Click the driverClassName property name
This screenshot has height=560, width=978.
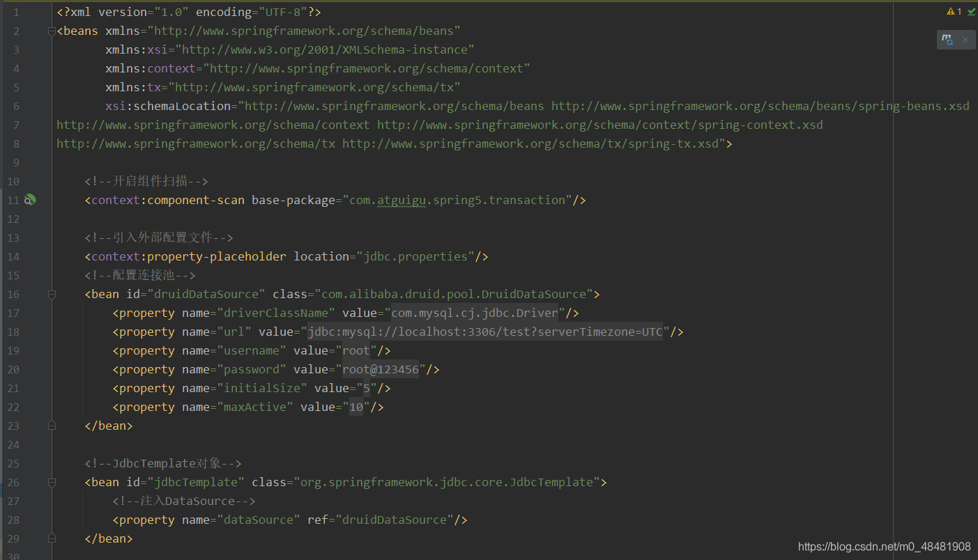click(276, 313)
